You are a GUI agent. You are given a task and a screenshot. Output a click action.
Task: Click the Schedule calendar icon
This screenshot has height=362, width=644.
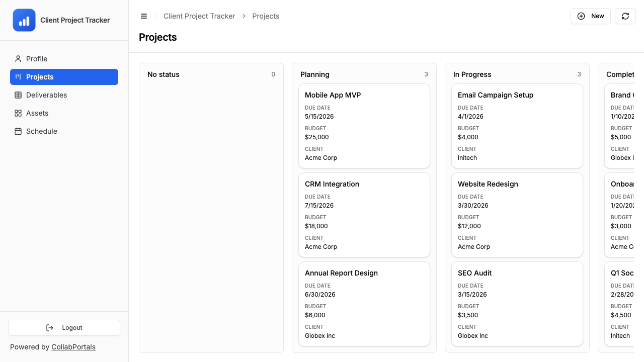coord(18,131)
